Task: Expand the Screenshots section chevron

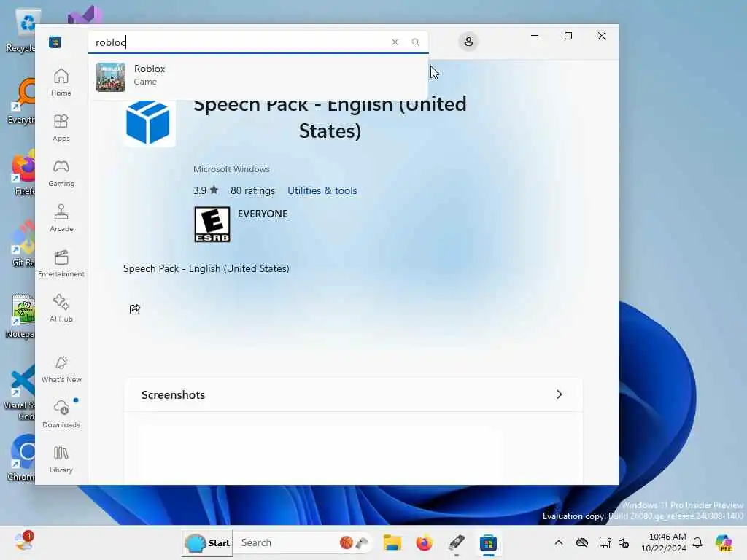Action: pos(560,394)
